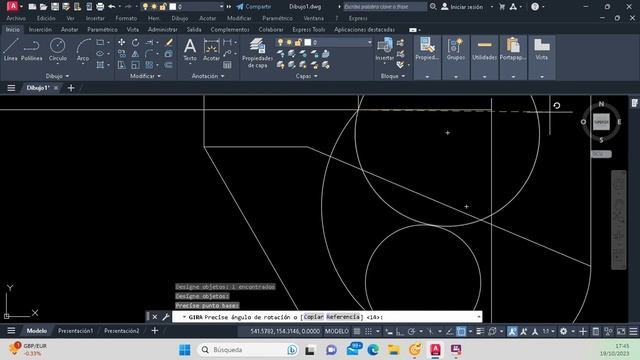Open the workspace gear dropdown in status bar

coord(573,331)
